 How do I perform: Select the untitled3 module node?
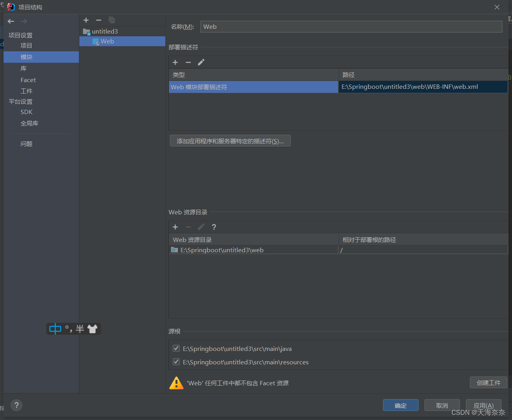click(x=105, y=32)
